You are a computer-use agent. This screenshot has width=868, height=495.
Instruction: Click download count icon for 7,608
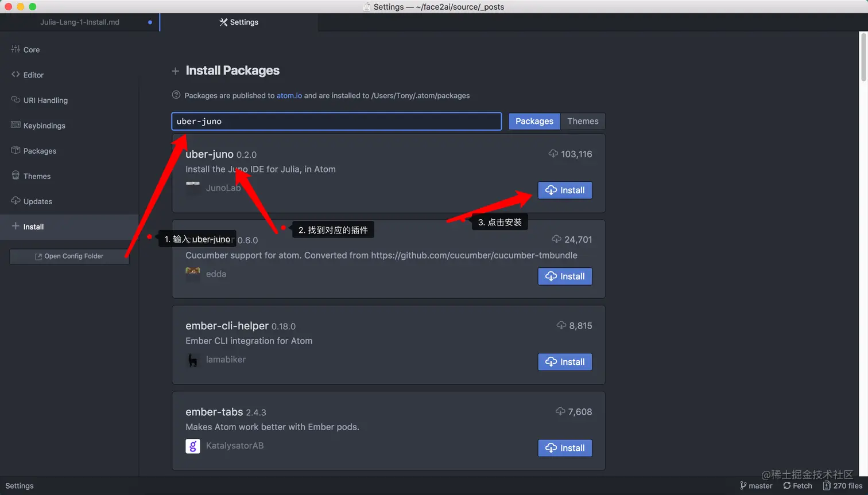[560, 411]
